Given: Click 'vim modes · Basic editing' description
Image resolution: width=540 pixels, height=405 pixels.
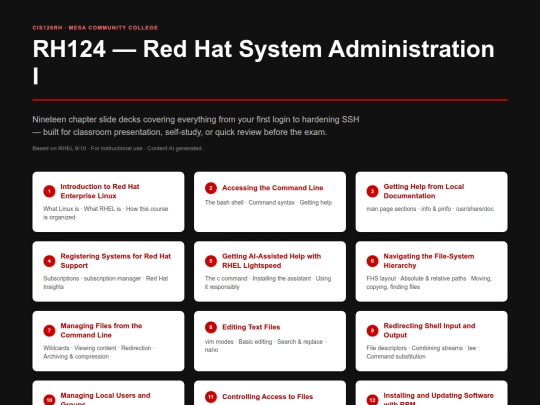Looking at the screenshot, I should pos(265,345).
